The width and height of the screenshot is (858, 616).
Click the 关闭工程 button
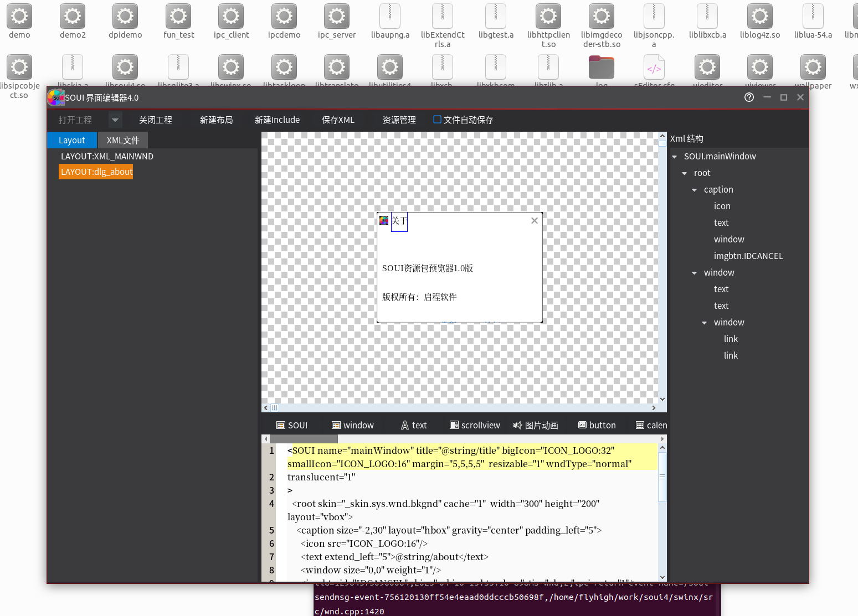(x=156, y=120)
